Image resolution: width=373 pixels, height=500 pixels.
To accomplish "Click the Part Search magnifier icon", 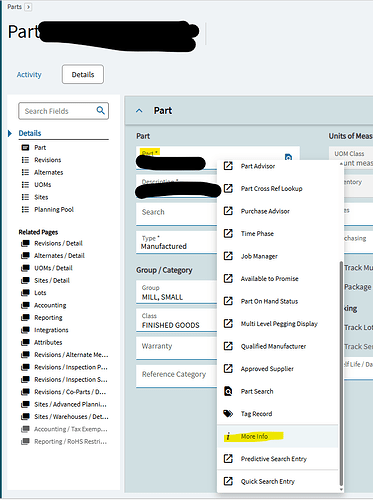I will 228,391.
